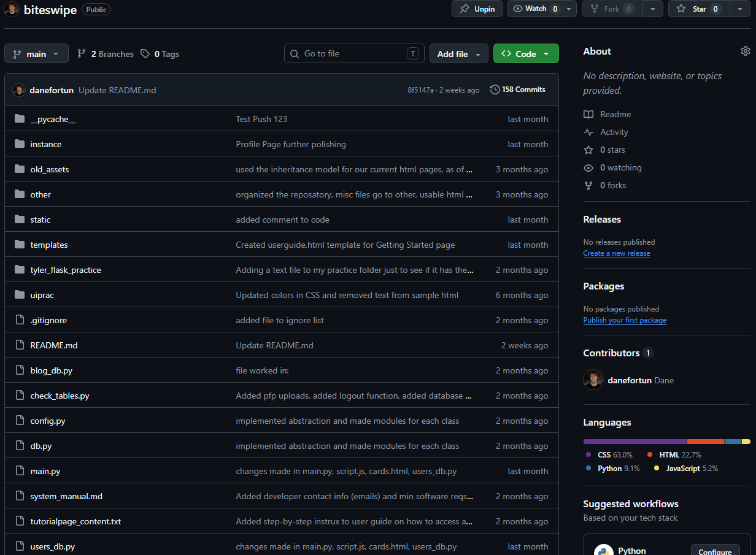This screenshot has width=756, height=555.
Task: Open the green Code dropdown
Action: 526,54
